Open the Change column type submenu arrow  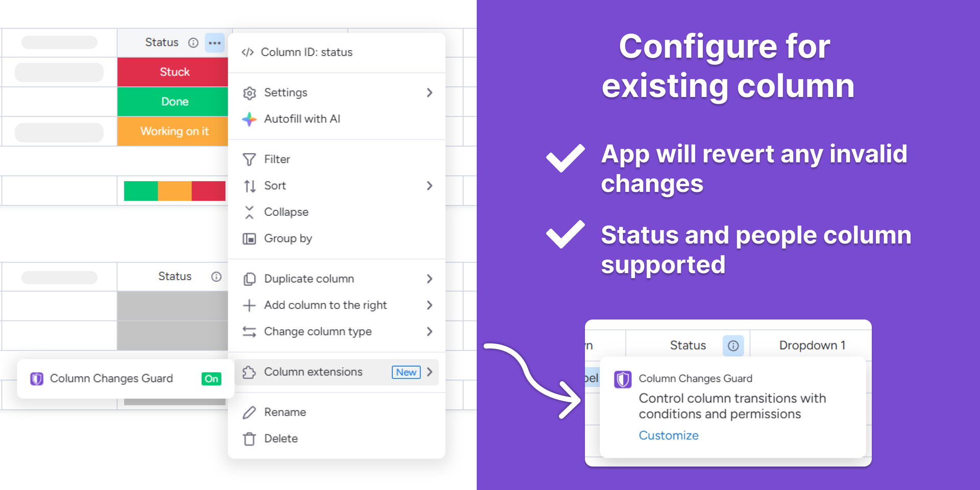point(429,332)
